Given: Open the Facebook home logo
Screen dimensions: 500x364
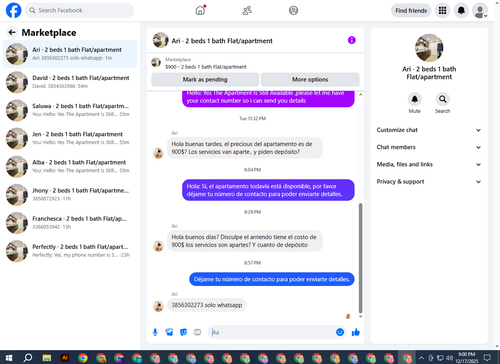Looking at the screenshot, I should click(14, 10).
